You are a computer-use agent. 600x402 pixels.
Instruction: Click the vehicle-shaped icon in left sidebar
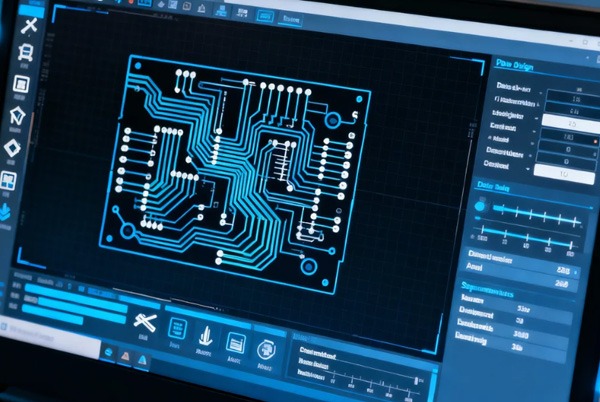tap(27, 52)
